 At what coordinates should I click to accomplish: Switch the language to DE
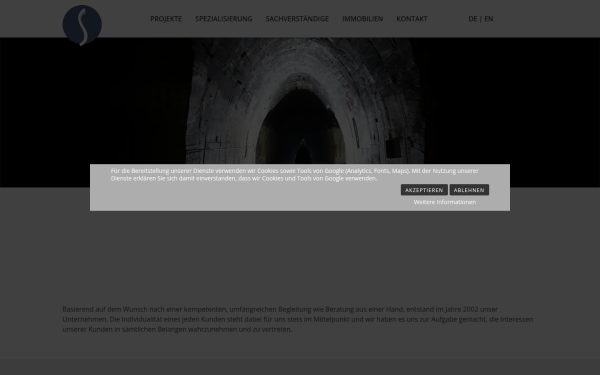coord(473,19)
